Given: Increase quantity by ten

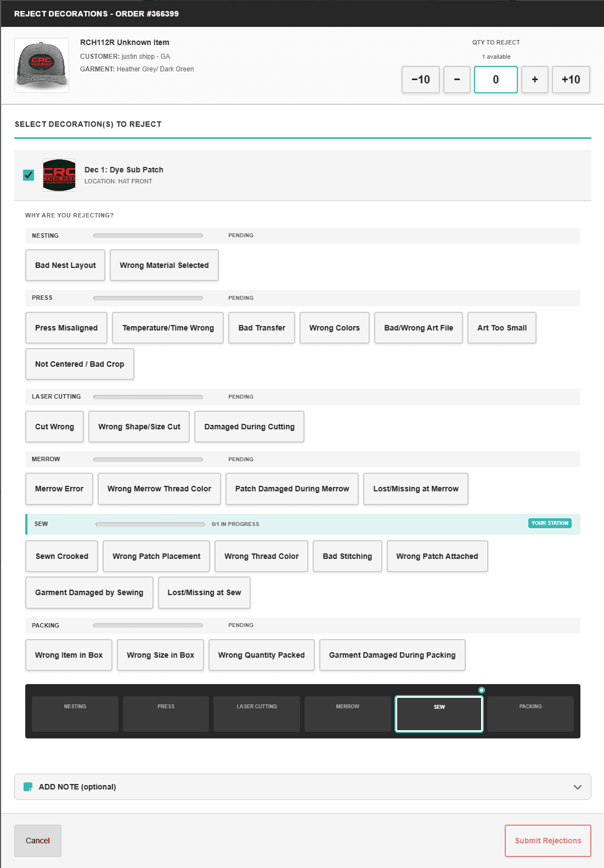Looking at the screenshot, I should (571, 80).
